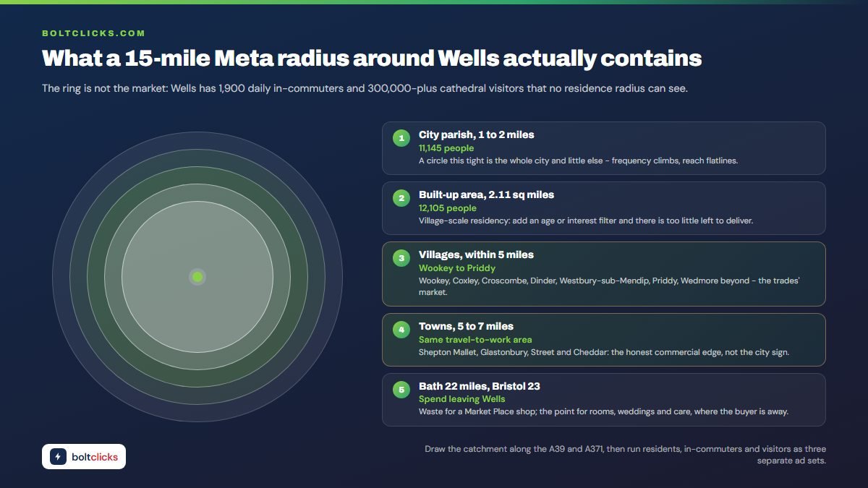Viewport: 868px width, 488px height.
Task: Click footer note 'Draw the catchment along the A39'
Action: (625, 455)
